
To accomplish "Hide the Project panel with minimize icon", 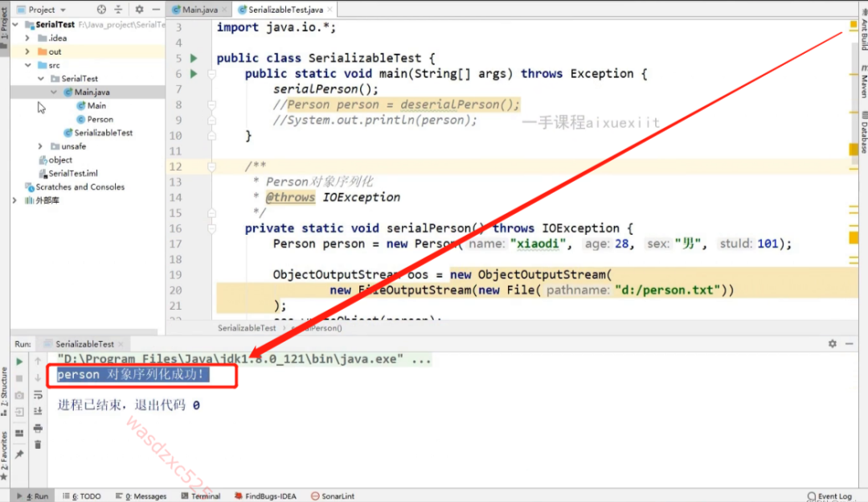I will pyautogui.click(x=156, y=10).
